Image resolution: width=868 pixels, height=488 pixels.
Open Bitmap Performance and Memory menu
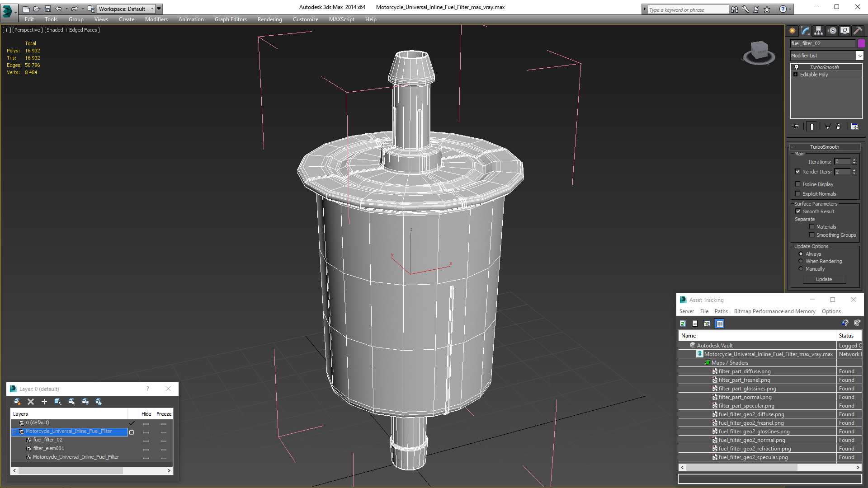pyautogui.click(x=775, y=311)
